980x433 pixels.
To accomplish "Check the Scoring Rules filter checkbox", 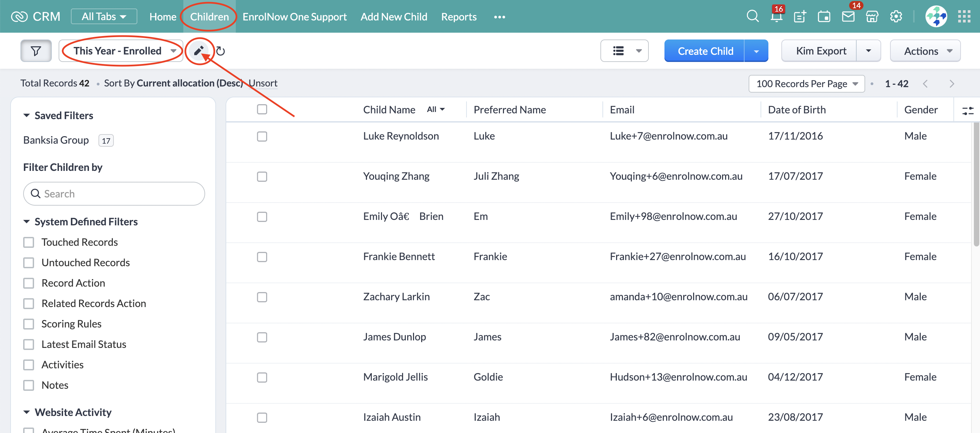I will click(29, 324).
